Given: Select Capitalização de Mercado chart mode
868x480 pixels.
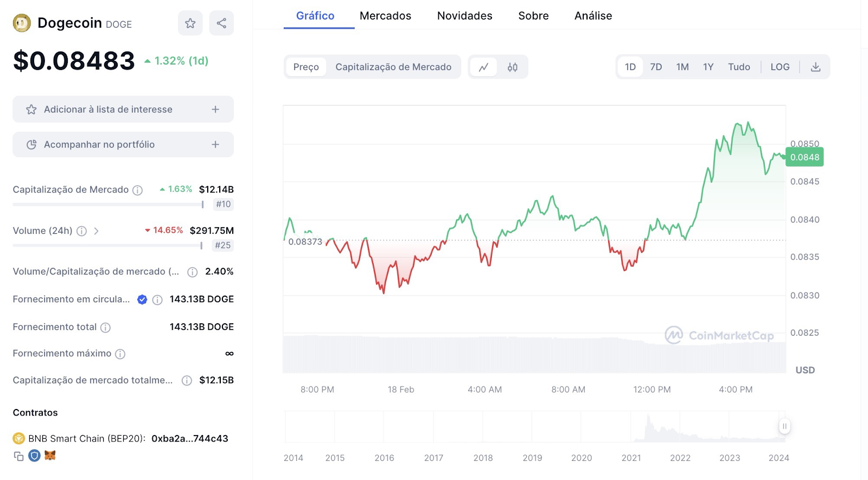Looking at the screenshot, I should pyautogui.click(x=393, y=67).
